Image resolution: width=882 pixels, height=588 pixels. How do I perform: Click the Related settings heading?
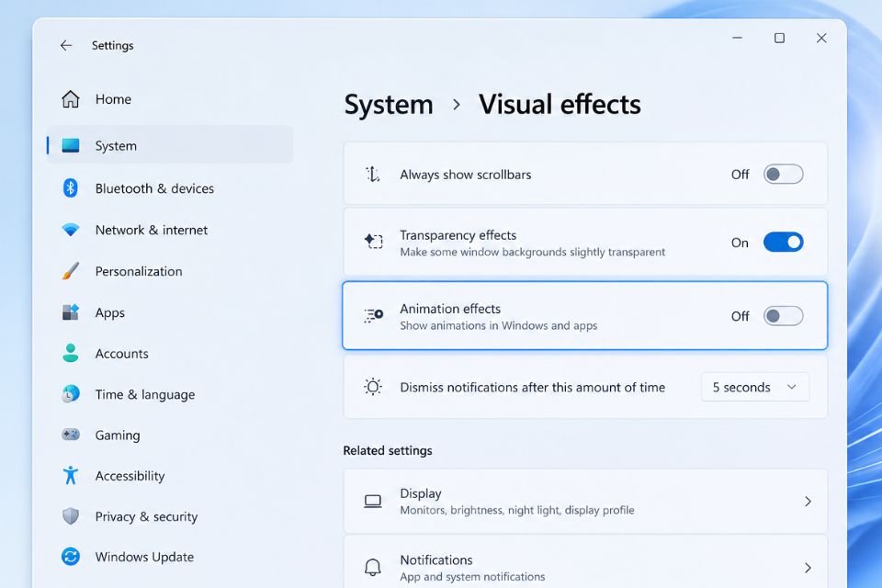point(388,450)
